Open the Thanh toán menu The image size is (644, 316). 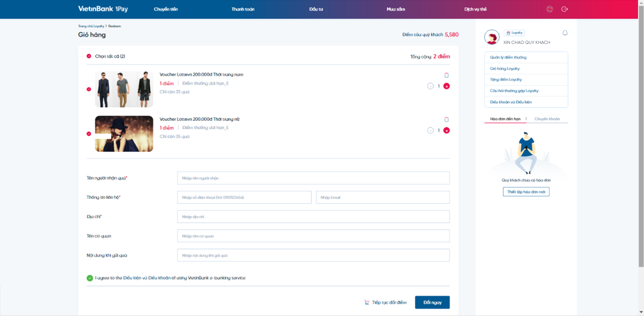243,9
